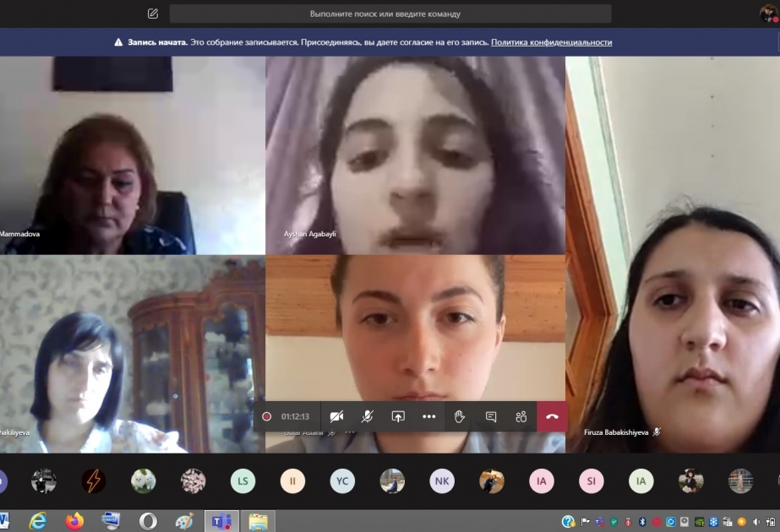
Task: Open profile avatar menu at top right
Action: coord(769,14)
